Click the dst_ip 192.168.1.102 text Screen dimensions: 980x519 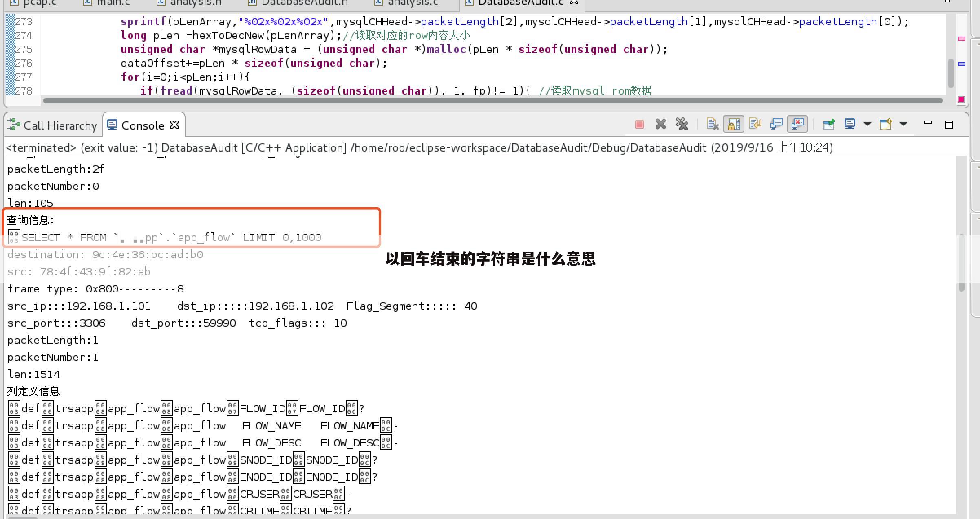click(256, 306)
